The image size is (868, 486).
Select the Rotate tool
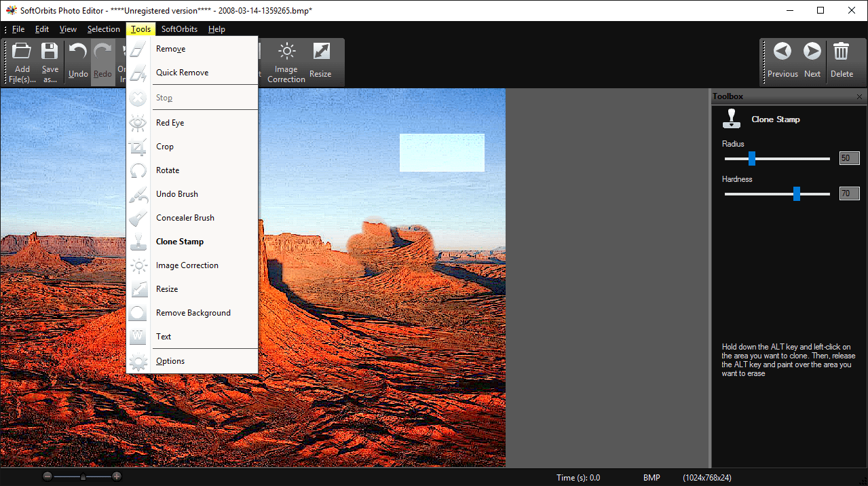(x=167, y=170)
